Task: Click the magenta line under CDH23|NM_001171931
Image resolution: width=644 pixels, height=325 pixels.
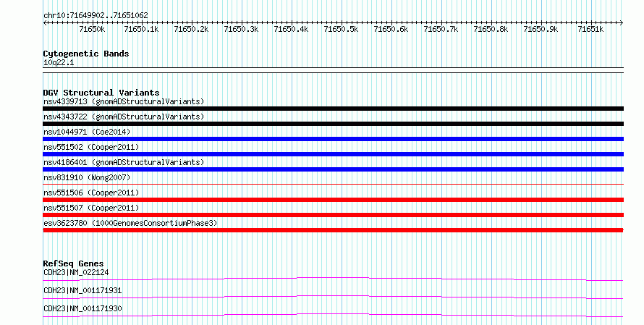Action: 333,297
